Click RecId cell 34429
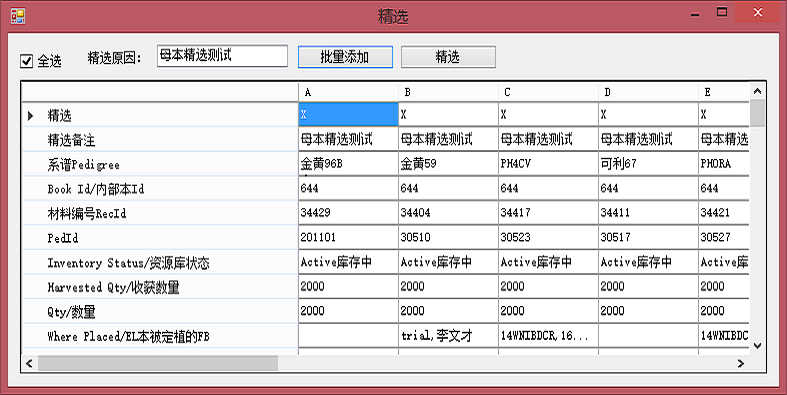This screenshot has height=395, width=787. coord(348,213)
